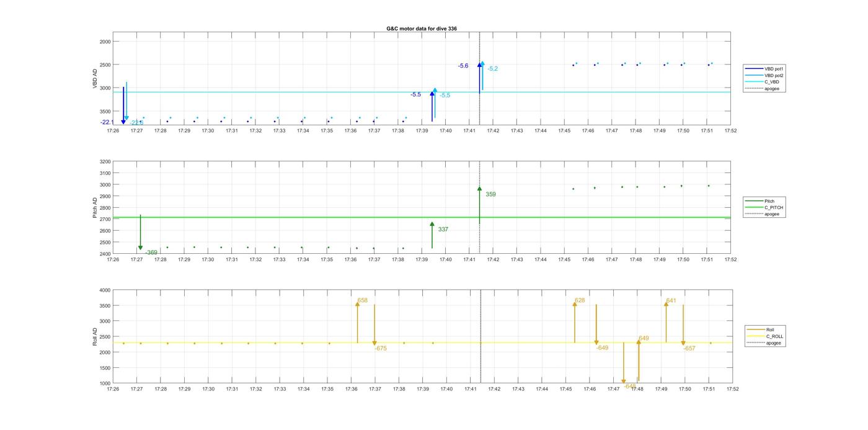Click '17:52' on the Roll plot time axis
Image resolution: width=868 pixels, height=430 pixels.
click(x=732, y=389)
